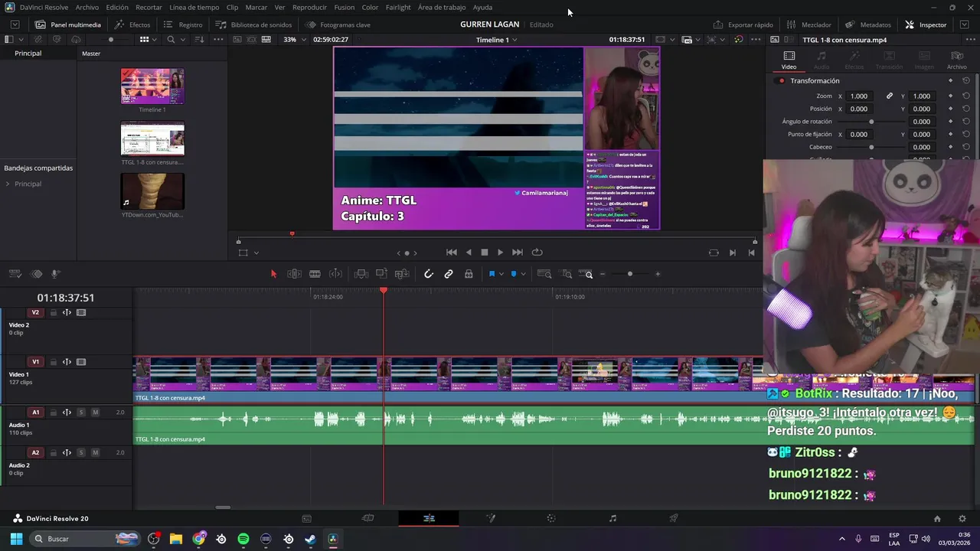Toggle loop playback

[537, 253]
